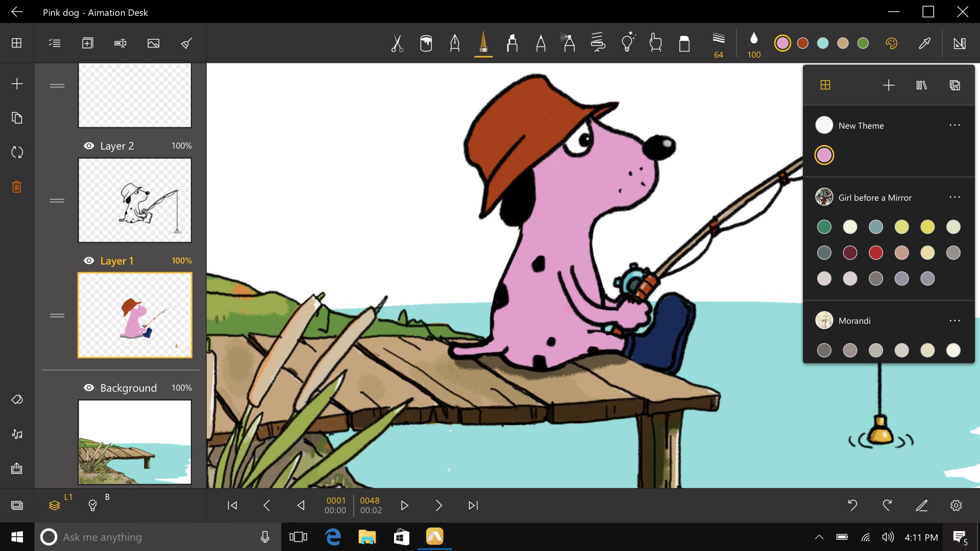Select the Scissors cut tool
Viewport: 980px width, 551px height.
coord(397,43)
